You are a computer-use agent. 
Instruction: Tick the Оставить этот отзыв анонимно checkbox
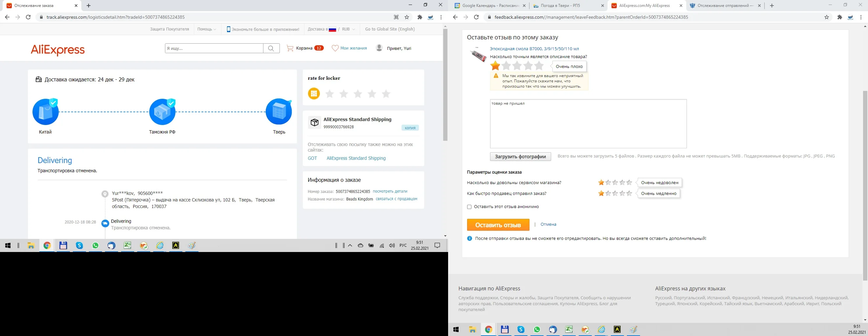pyautogui.click(x=469, y=207)
